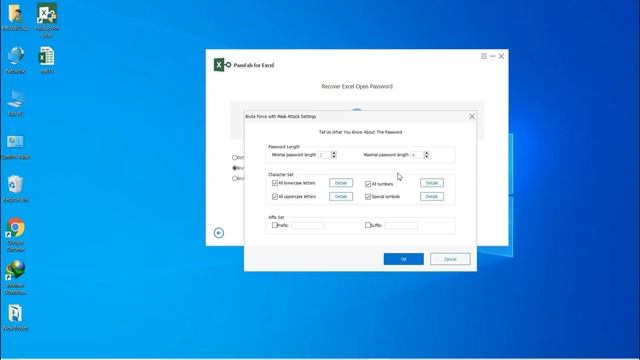
Task: Uncheck All numbers checkbox
Action: point(368,184)
